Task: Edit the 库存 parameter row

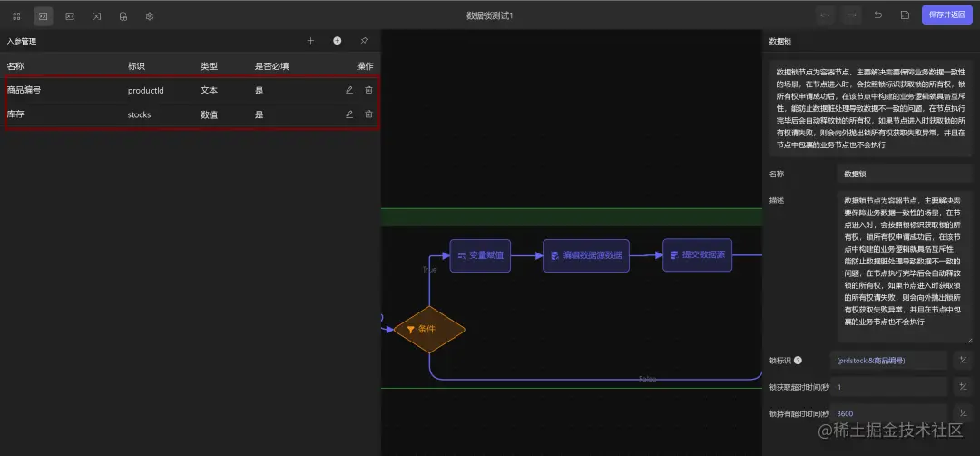Action: pyautogui.click(x=349, y=114)
